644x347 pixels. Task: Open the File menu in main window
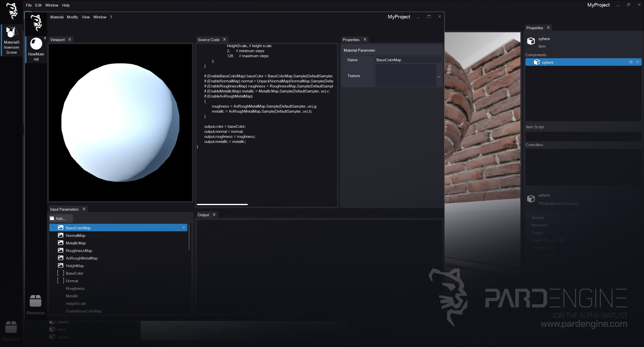29,5
